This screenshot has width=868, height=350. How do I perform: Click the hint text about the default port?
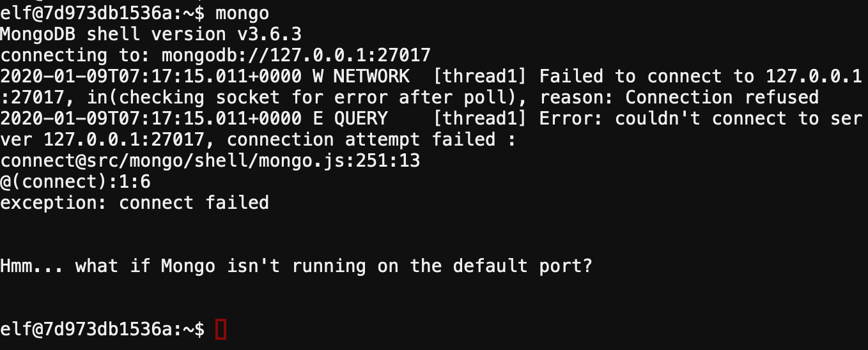coord(297,266)
